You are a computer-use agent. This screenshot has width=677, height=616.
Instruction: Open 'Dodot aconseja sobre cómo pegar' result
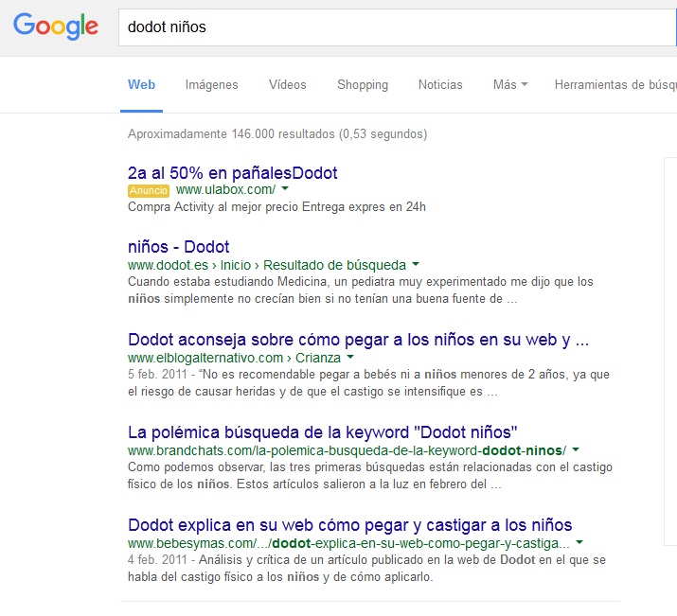coord(358,340)
